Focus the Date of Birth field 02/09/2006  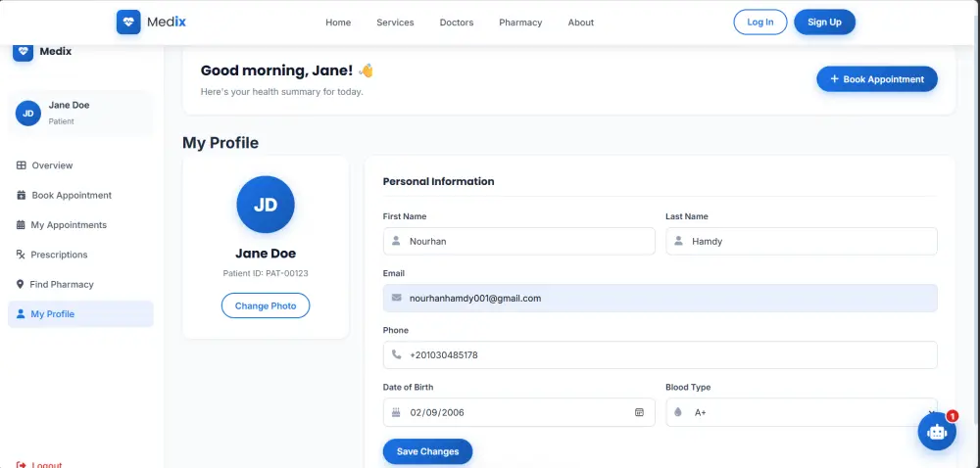pos(518,412)
